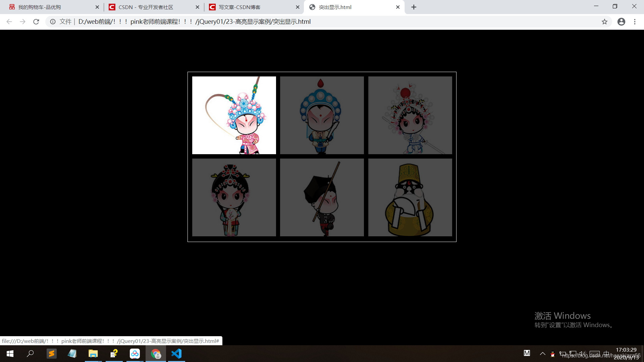Click the Windows Start button

point(10,354)
